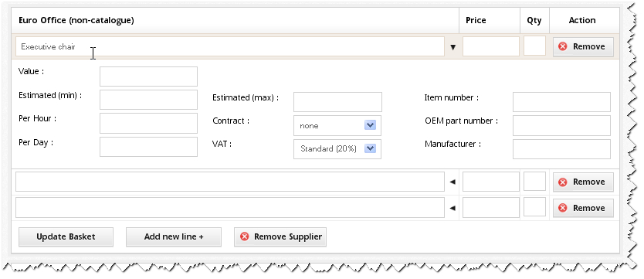Image resolution: width=644 pixels, height=279 pixels.
Task: Click Remove on the third item row
Action: click(x=583, y=208)
